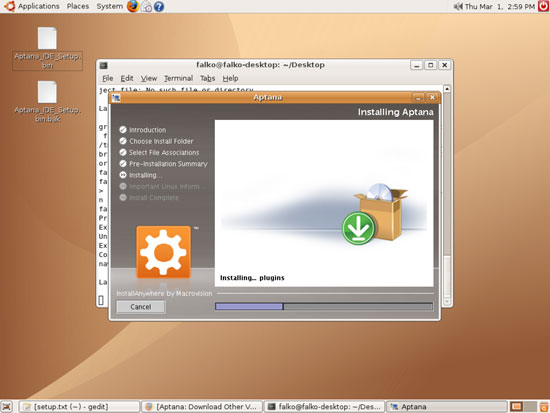Open the terminal Terminal menu

179,78
